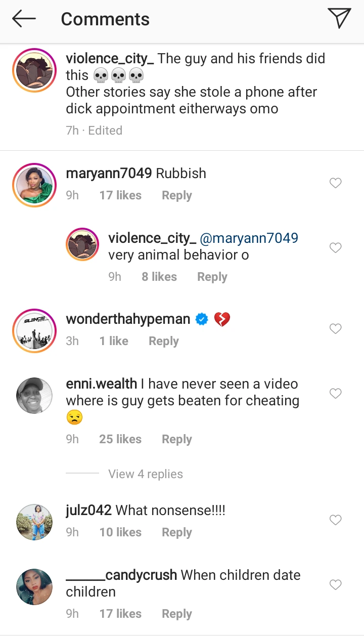Show the 25 likes on enni.wealth's comment
The width and height of the screenshot is (364, 636).
[x=120, y=439]
